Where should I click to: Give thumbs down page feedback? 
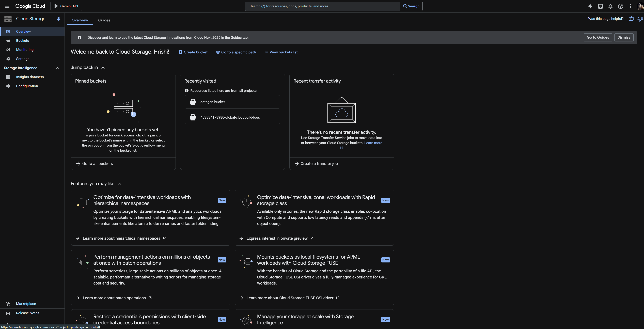[x=640, y=19]
